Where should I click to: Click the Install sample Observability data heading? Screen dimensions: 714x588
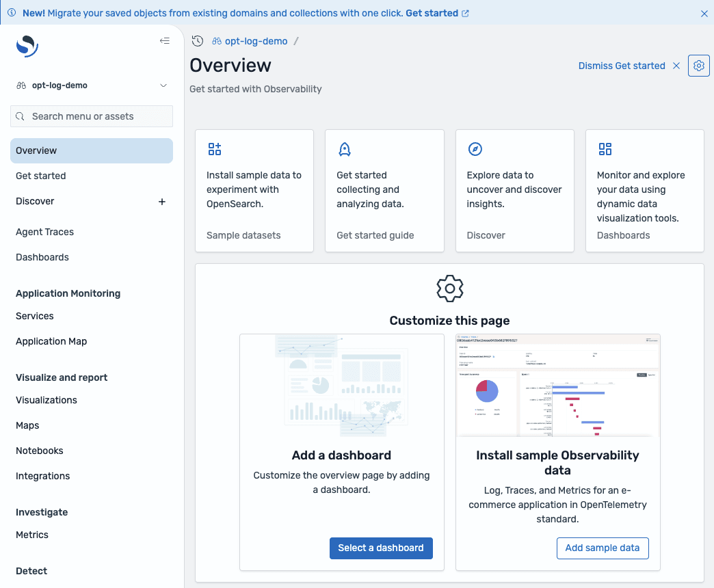[x=557, y=463]
